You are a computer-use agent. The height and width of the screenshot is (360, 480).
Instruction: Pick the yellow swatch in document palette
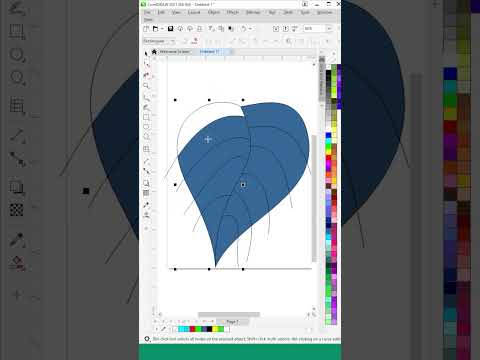[x=215, y=329]
